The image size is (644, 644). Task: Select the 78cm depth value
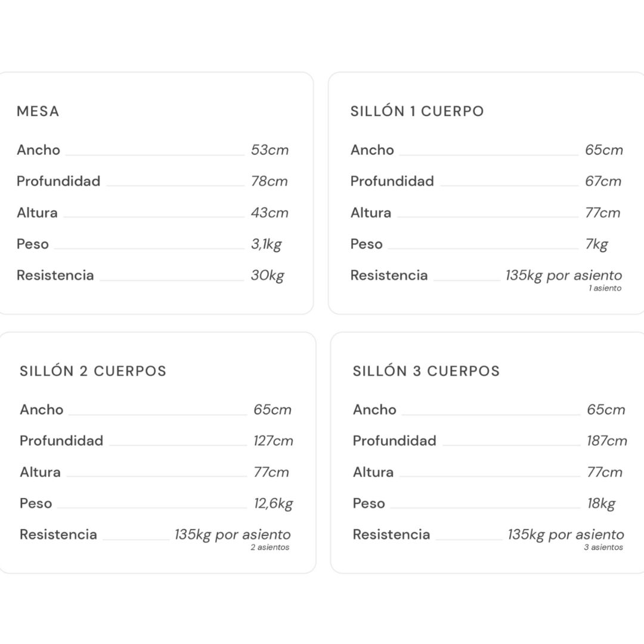(269, 181)
